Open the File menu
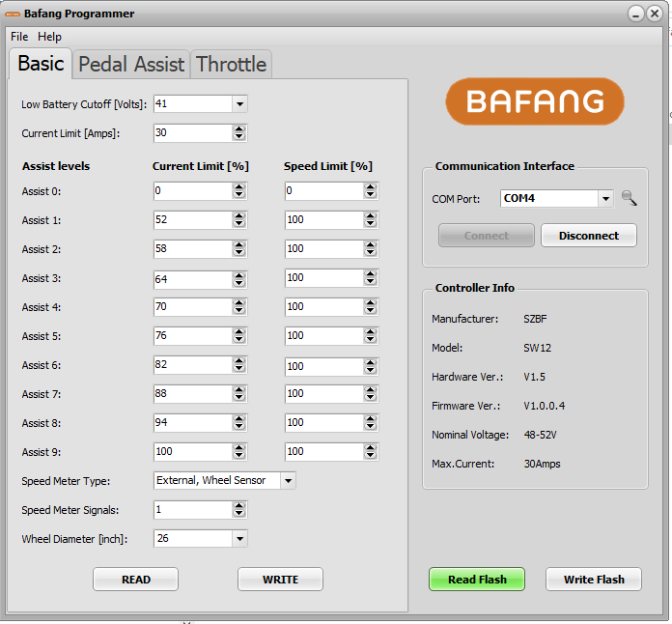 coord(19,37)
